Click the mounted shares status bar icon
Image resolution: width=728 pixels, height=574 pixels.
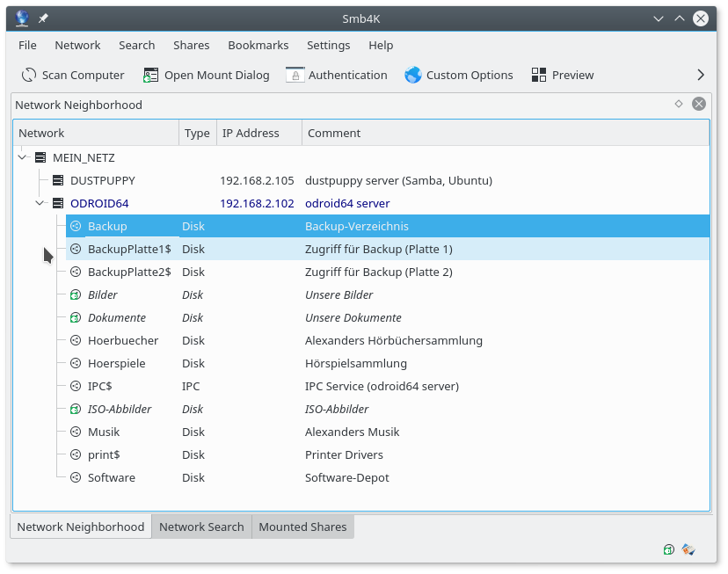coord(669,550)
